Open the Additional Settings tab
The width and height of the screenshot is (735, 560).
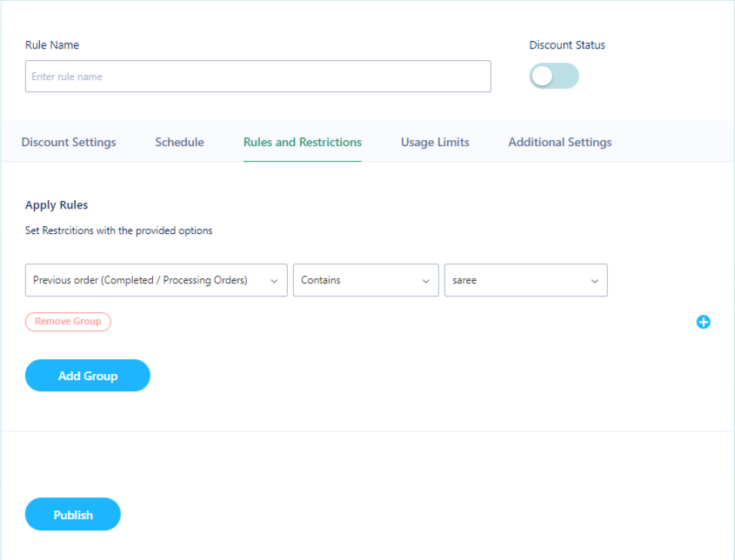[x=560, y=142]
